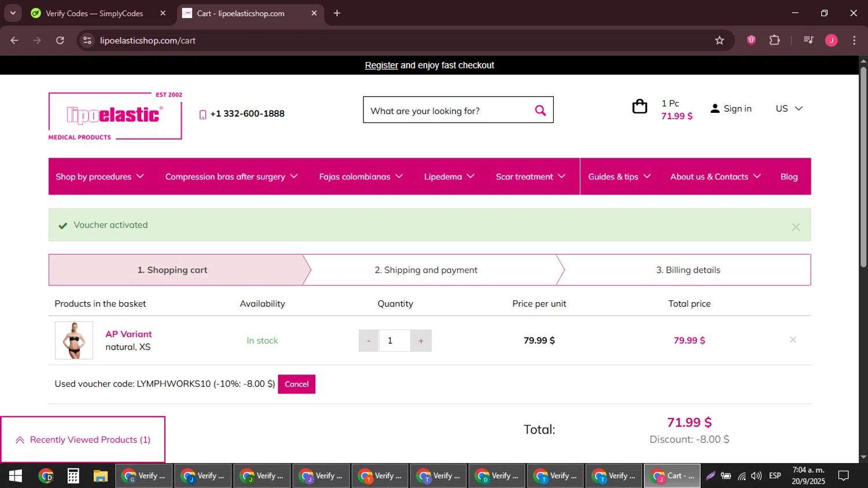
Task: Cancel the LYMPHWORKS10 voucher
Action: click(x=296, y=384)
